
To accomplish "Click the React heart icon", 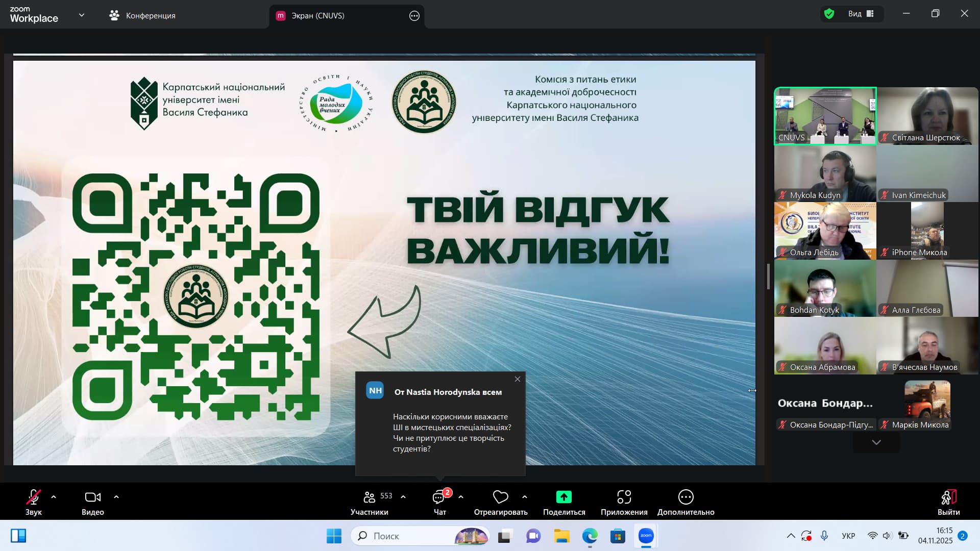I will tap(500, 497).
